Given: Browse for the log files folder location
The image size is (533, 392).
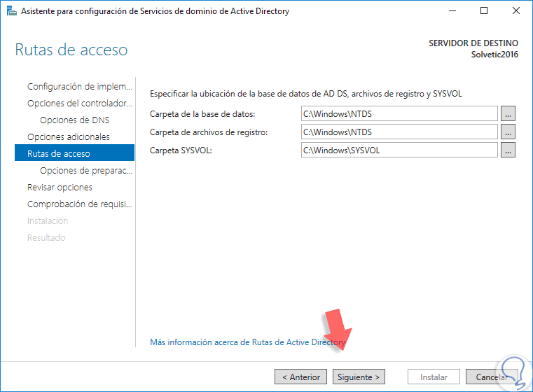Looking at the screenshot, I should coord(508,132).
